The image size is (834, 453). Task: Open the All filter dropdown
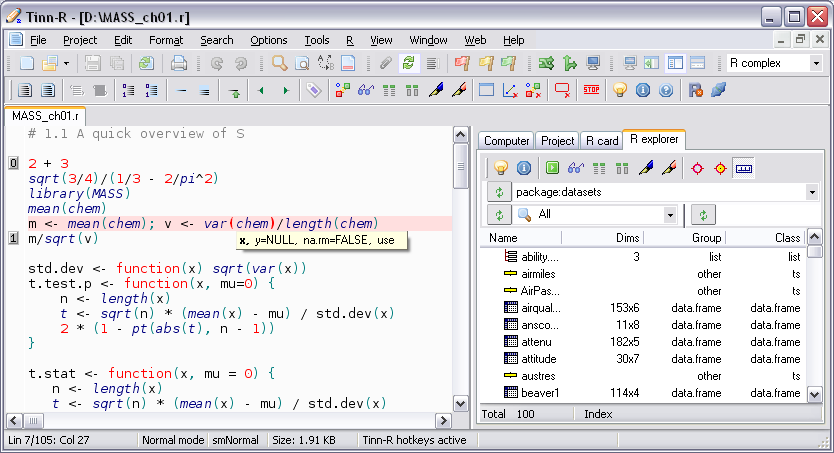click(x=670, y=215)
